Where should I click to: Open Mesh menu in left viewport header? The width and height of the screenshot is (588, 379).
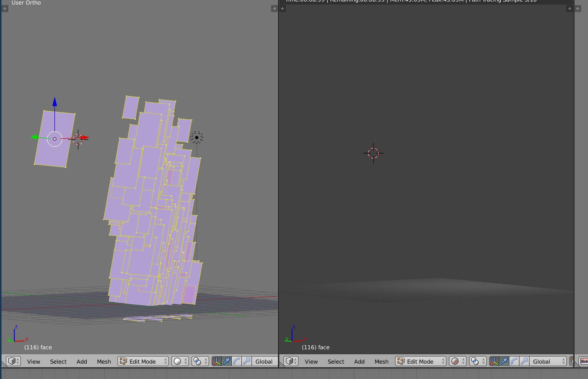(x=104, y=361)
